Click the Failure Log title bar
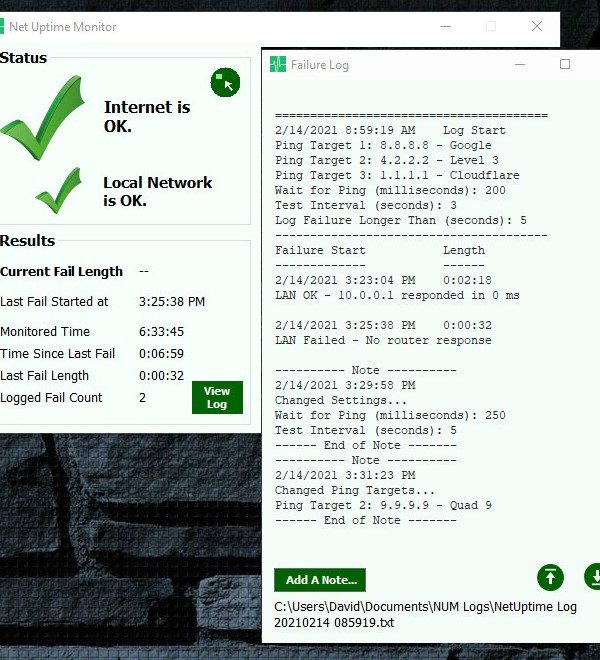This screenshot has height=660, width=600. tap(400, 65)
